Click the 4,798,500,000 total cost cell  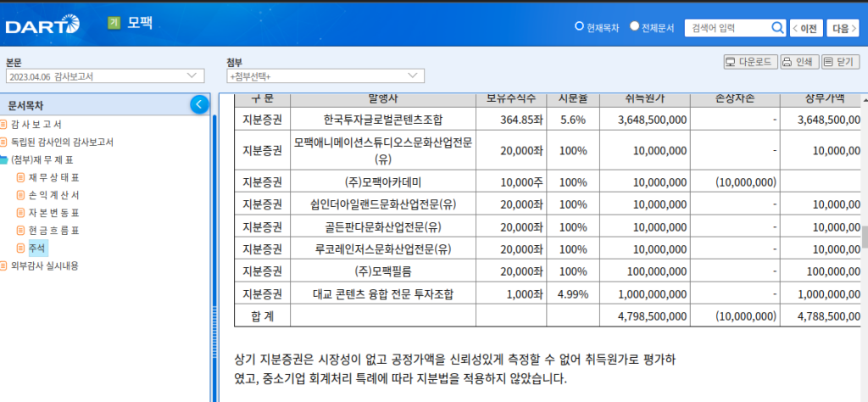645,315
